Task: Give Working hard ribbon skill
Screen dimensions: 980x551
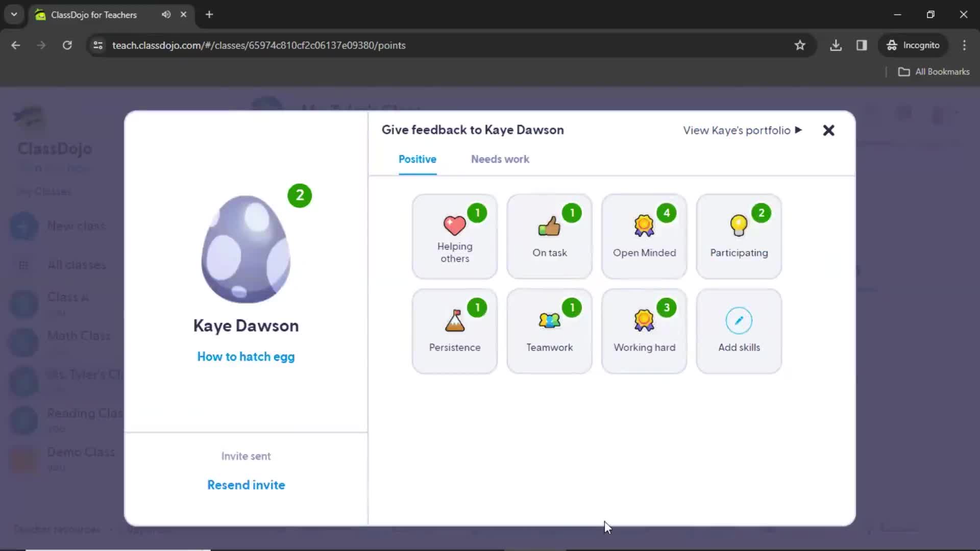Action: tap(644, 331)
